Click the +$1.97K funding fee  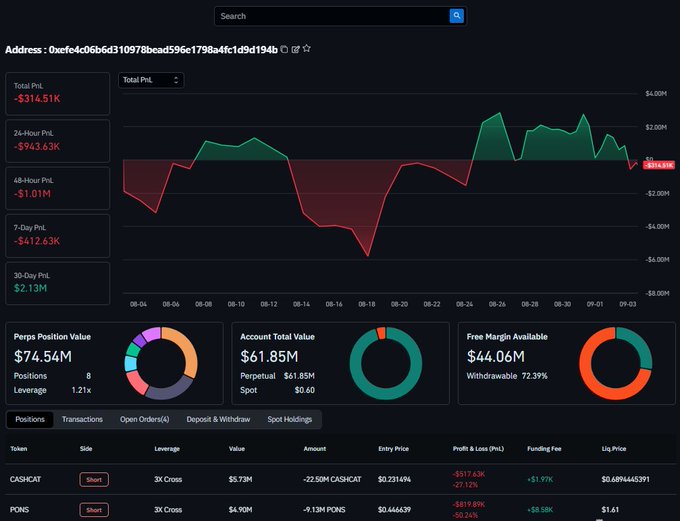[540, 479]
